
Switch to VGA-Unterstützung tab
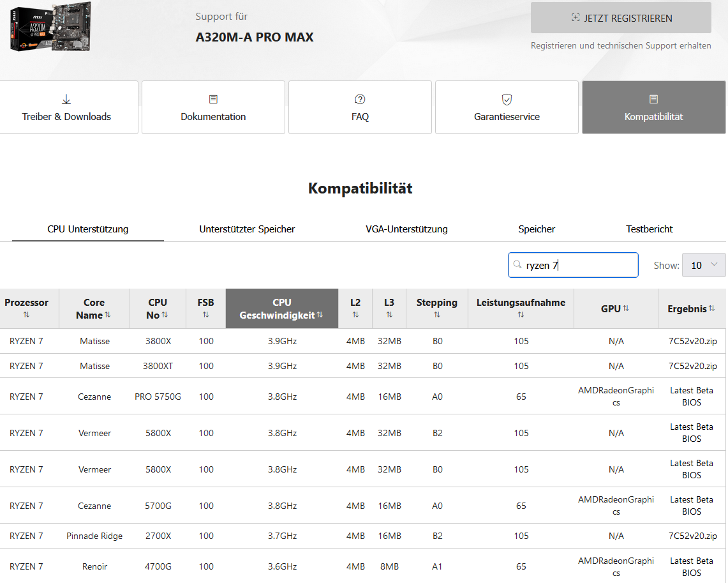pyautogui.click(x=406, y=229)
